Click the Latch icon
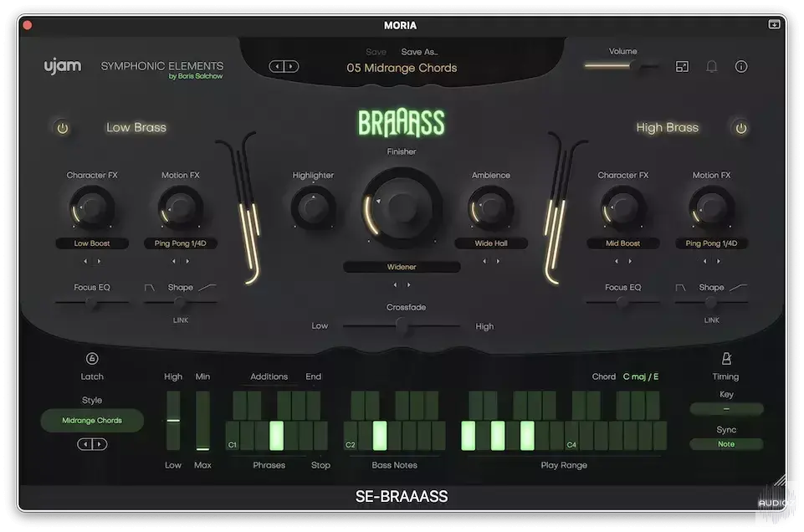Image resolution: width=804 pixels, height=532 pixels. [x=92, y=358]
